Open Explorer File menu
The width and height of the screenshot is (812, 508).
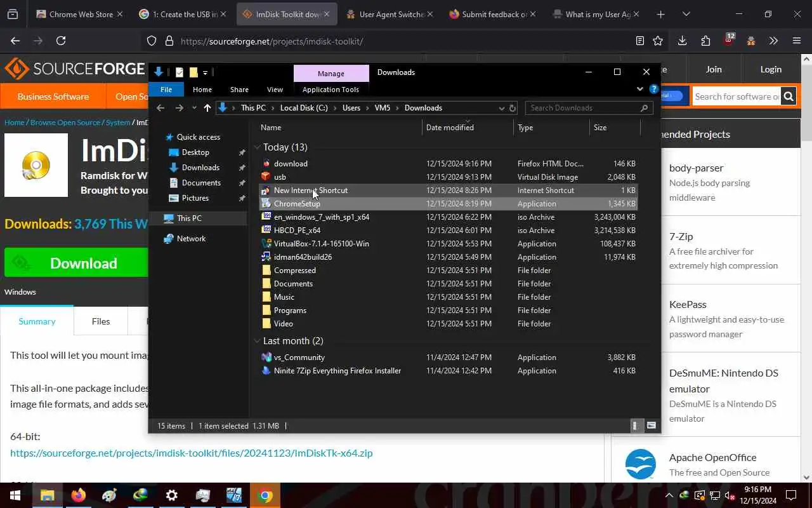[166, 90]
